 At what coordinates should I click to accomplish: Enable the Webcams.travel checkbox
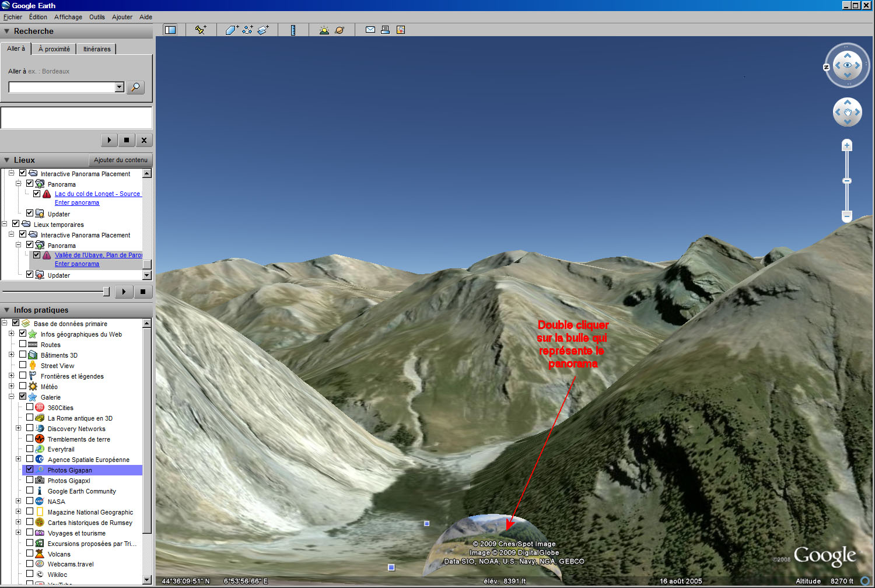click(x=30, y=563)
